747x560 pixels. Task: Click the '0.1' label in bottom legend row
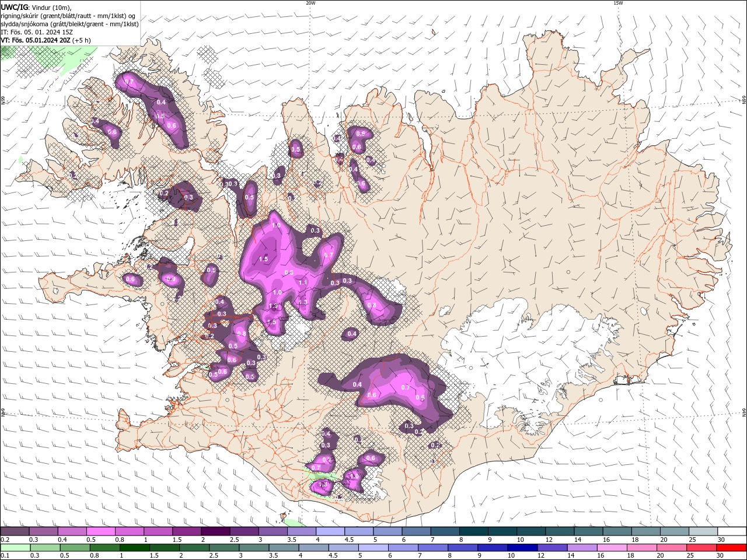[x=4, y=556]
